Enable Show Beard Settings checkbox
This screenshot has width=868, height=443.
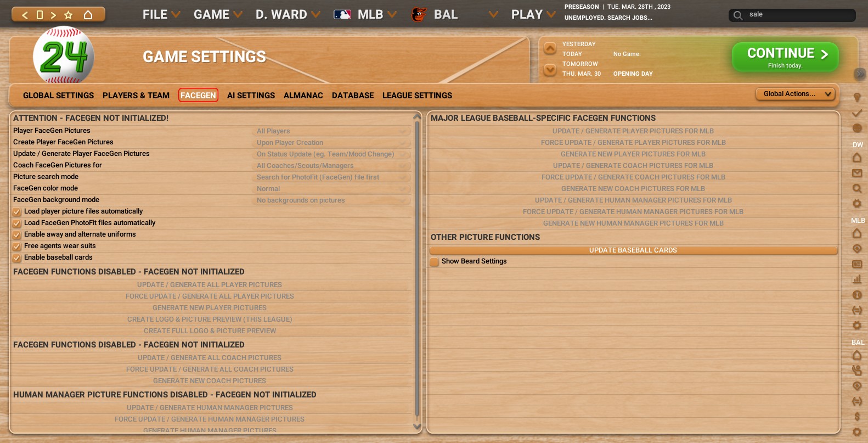pyautogui.click(x=435, y=262)
